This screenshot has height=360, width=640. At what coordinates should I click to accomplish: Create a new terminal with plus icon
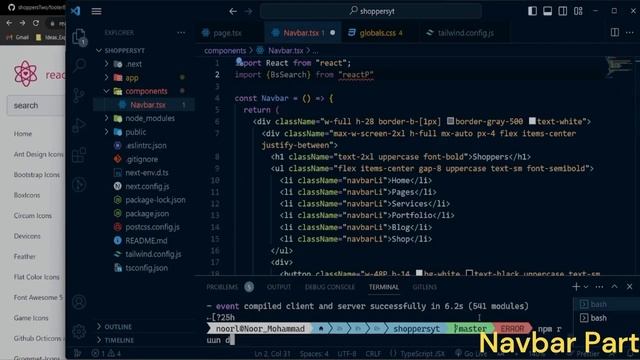576,287
